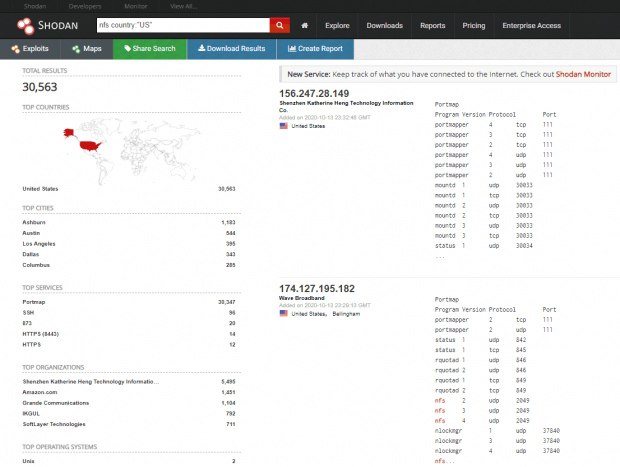
Task: Filter by Unix operating system
Action: point(28,461)
